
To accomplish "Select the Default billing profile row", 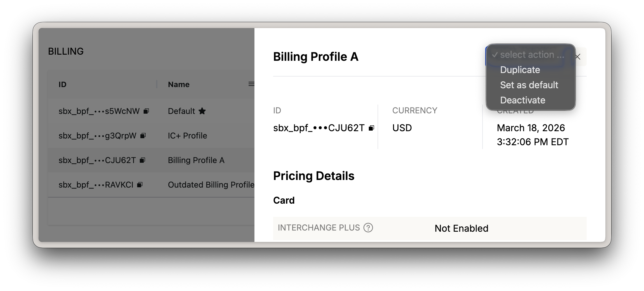I will [x=181, y=111].
